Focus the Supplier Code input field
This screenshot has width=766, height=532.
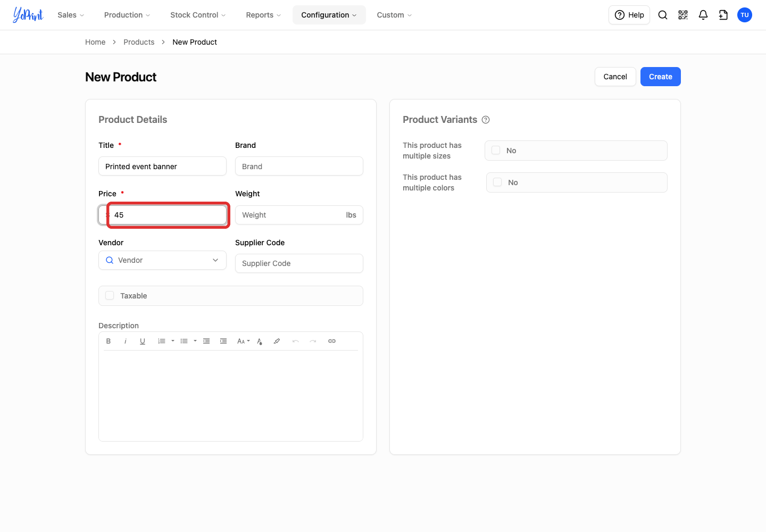(299, 263)
